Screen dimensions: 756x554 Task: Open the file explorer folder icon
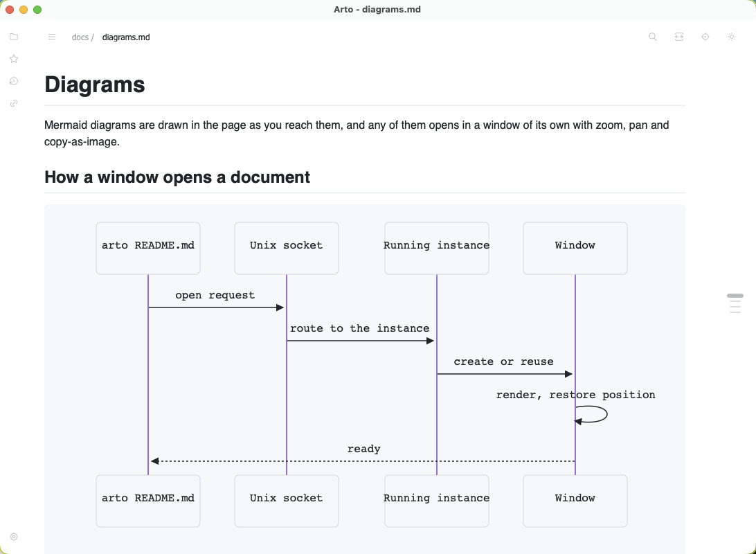pyautogui.click(x=14, y=37)
